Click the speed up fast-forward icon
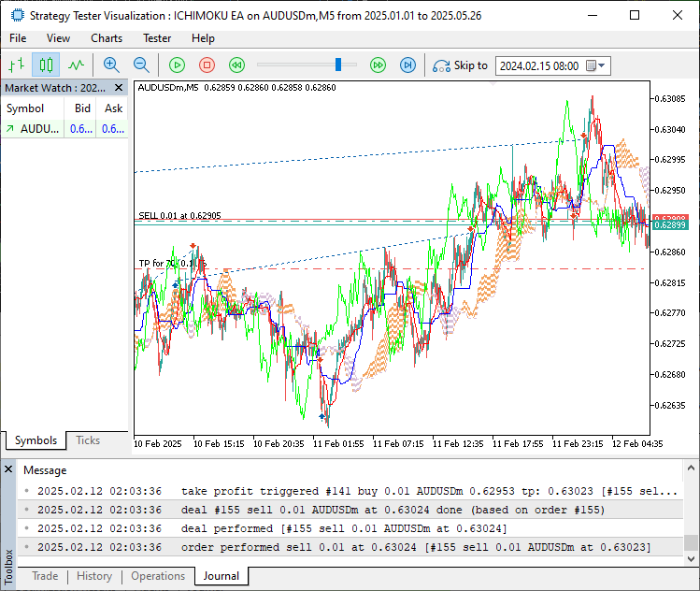700x591 pixels. 378,65
